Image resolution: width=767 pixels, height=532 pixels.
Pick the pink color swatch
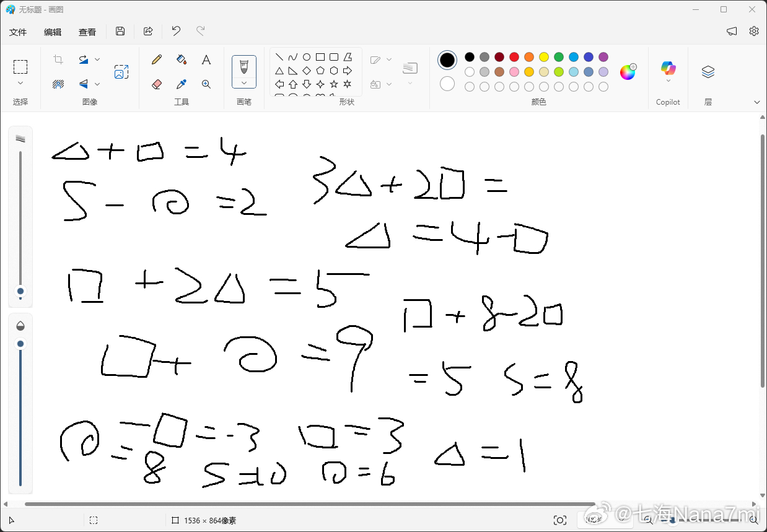point(514,72)
